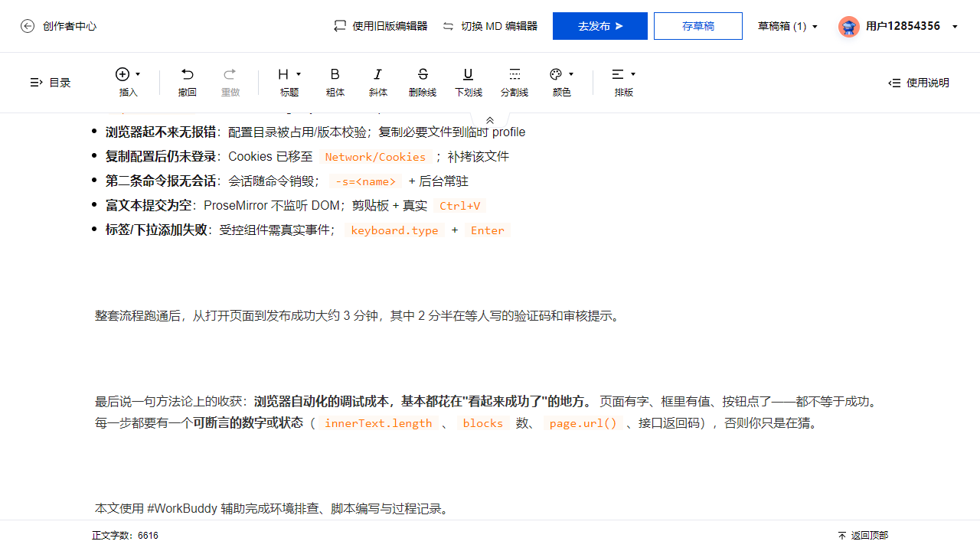Expand the 颜色 dropdown arrow
Screen dimensions: 980x551
pyautogui.click(x=571, y=74)
